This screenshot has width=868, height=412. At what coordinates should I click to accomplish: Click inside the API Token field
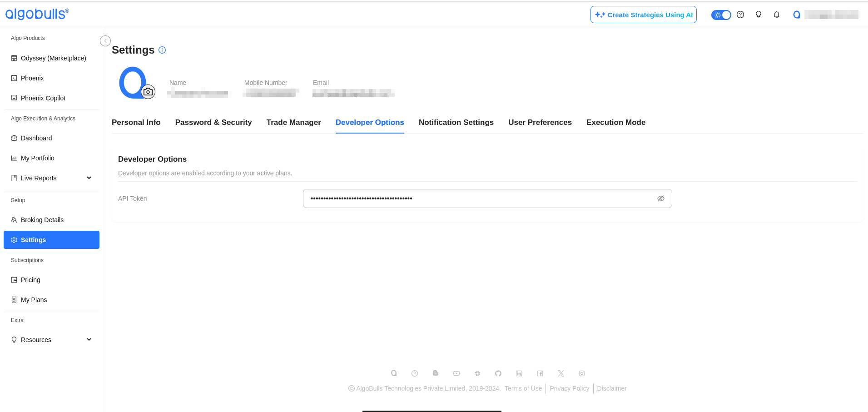pyautogui.click(x=487, y=199)
